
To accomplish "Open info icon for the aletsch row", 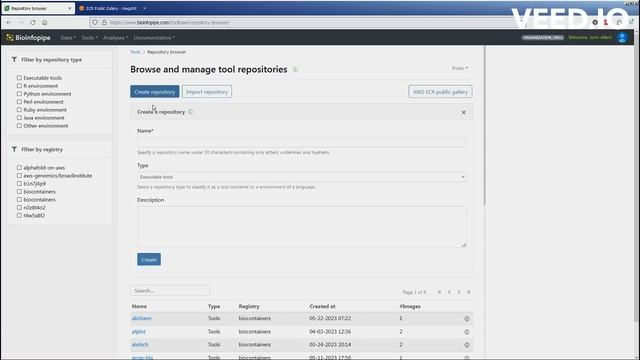I will pos(467,345).
